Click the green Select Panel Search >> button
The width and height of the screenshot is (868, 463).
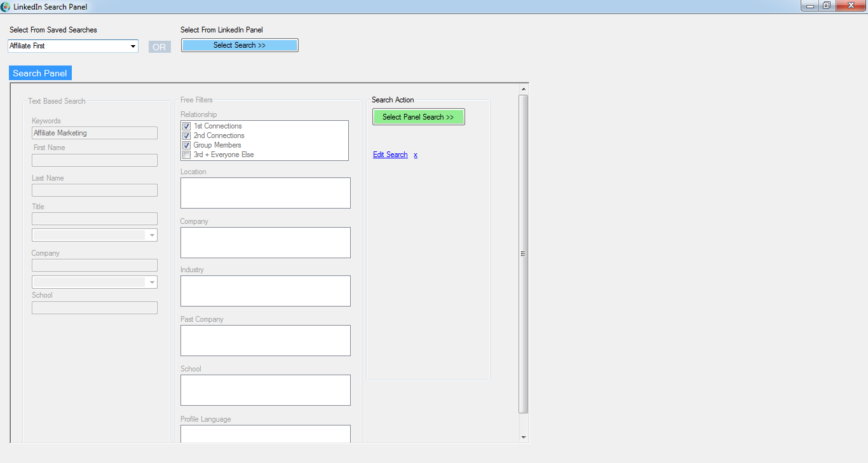tap(418, 117)
